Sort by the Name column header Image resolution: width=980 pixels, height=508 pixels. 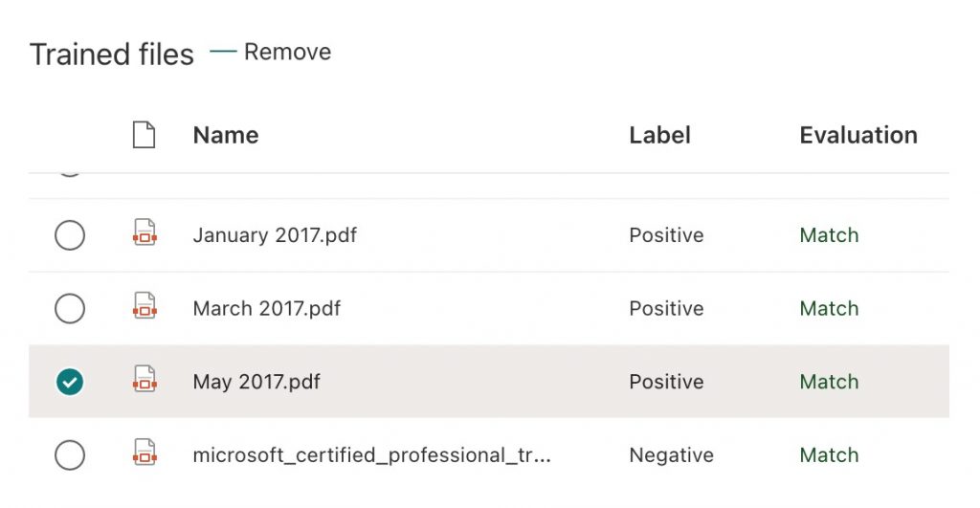coord(226,135)
